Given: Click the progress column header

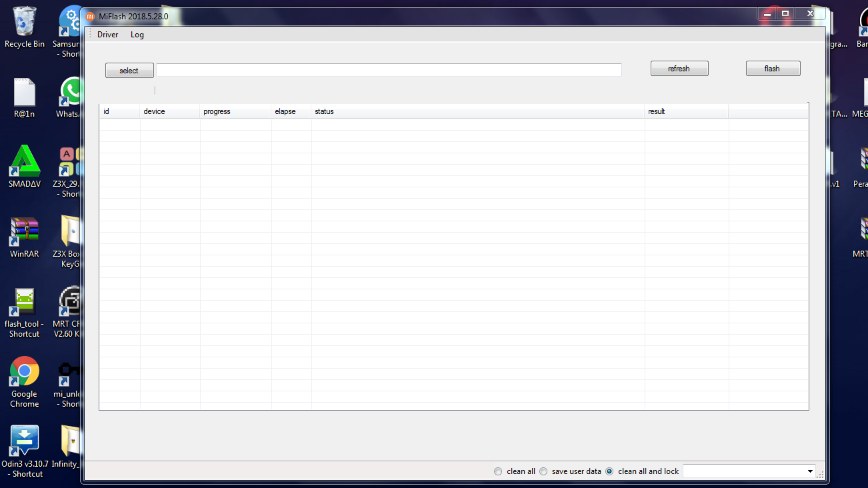Looking at the screenshot, I should [x=236, y=111].
